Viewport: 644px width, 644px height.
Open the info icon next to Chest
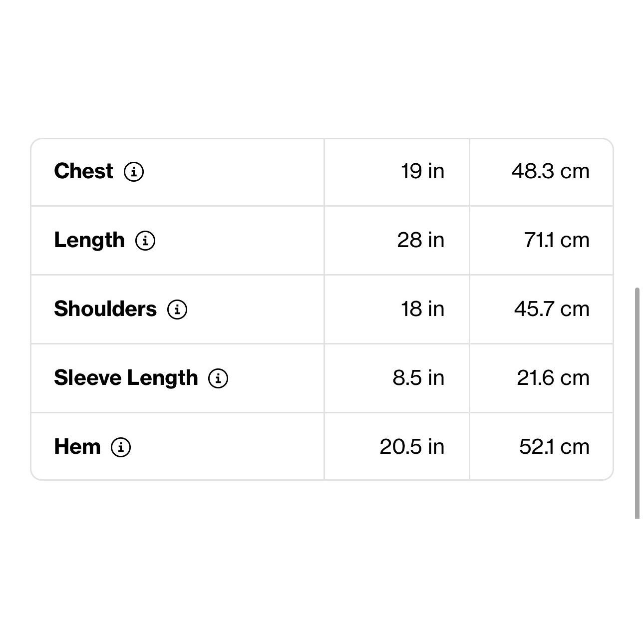134,172
